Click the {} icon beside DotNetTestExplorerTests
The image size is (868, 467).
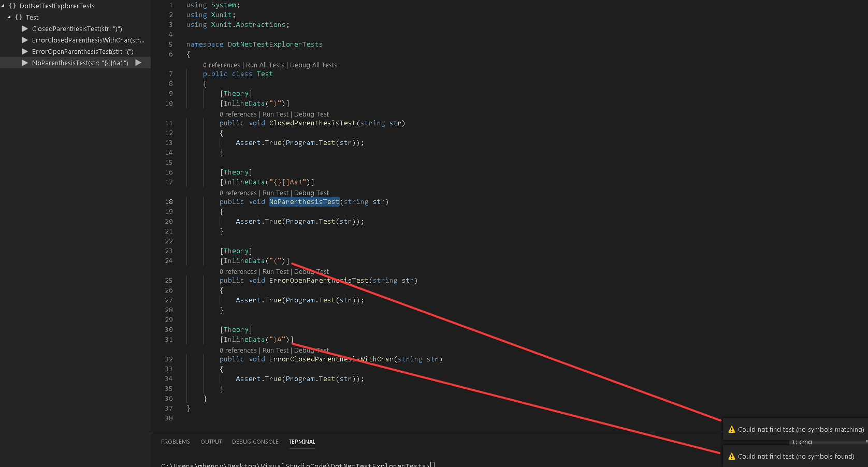pos(12,6)
